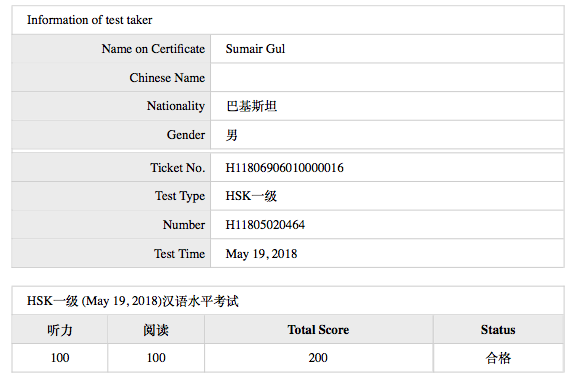Select the 'Name on Certificate' label
This screenshot has width=576, height=378.
click(153, 49)
